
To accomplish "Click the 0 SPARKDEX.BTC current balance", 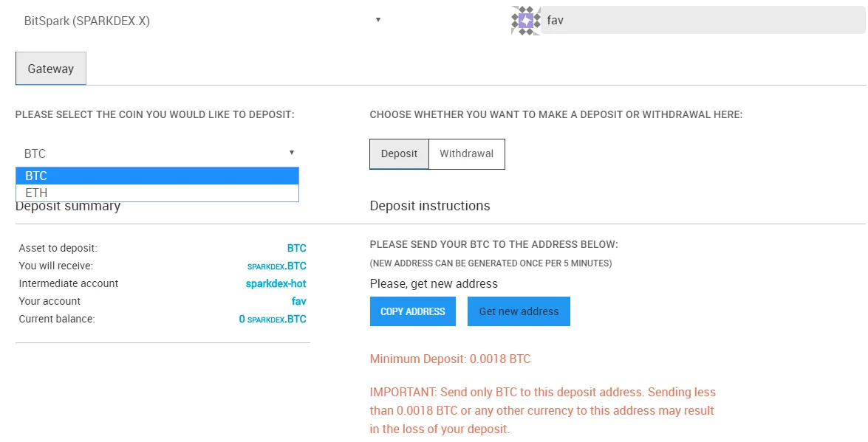I will coord(273,320).
